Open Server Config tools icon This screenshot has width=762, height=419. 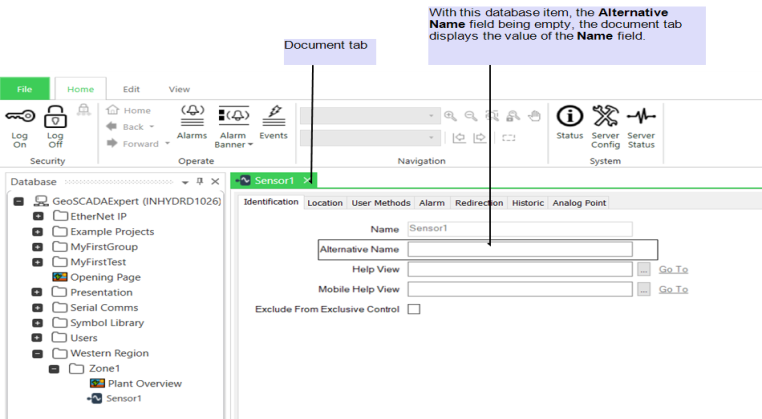click(x=605, y=117)
